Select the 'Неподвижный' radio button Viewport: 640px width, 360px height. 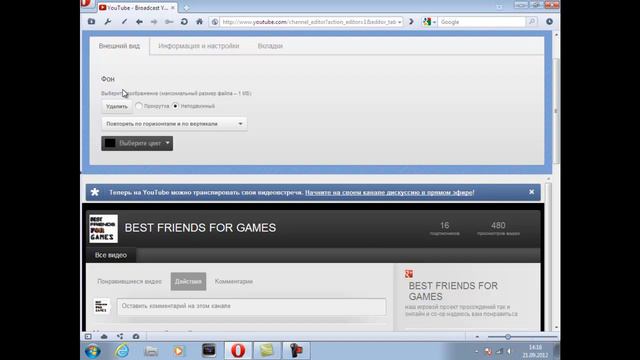(x=176, y=106)
